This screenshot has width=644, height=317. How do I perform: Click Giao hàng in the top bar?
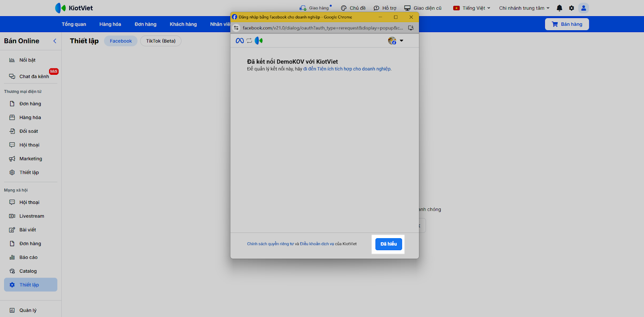point(315,8)
